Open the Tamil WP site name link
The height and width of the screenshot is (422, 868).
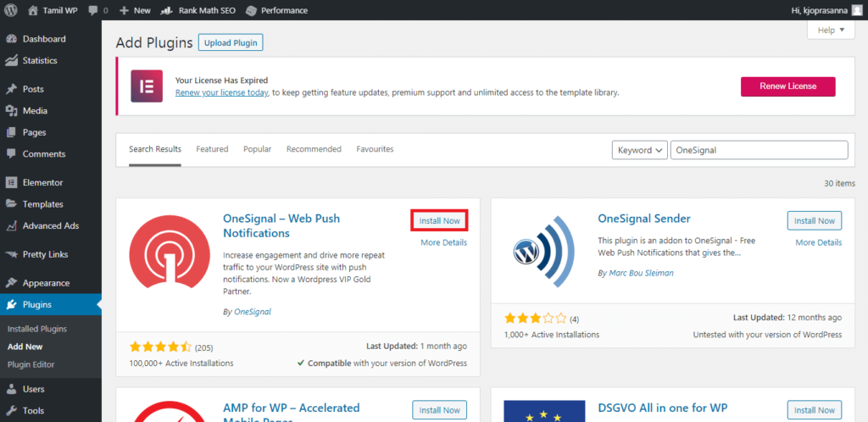[x=60, y=10]
